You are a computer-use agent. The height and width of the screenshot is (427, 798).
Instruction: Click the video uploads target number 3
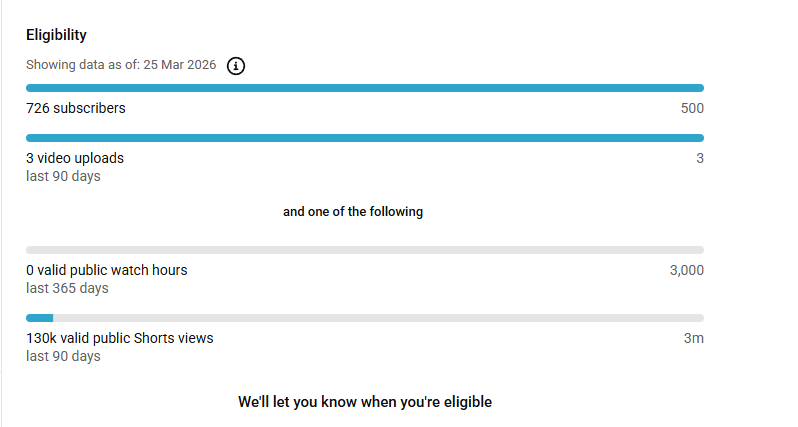click(700, 158)
